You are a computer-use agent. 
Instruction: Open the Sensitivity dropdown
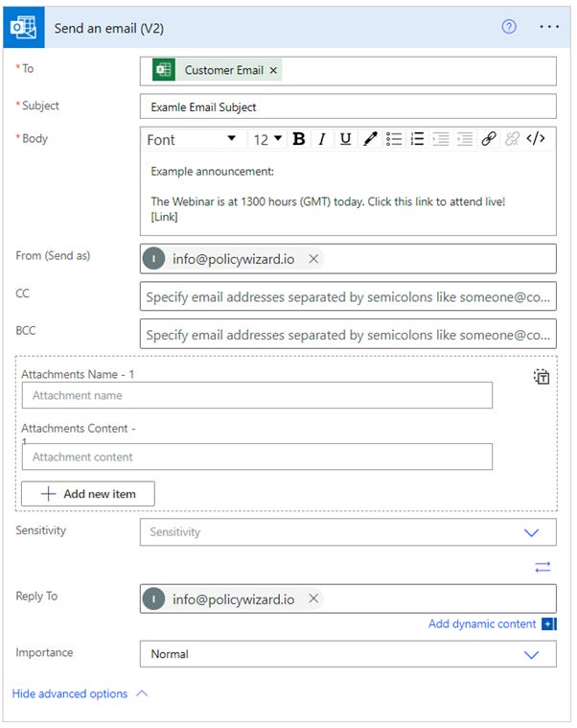349,533
